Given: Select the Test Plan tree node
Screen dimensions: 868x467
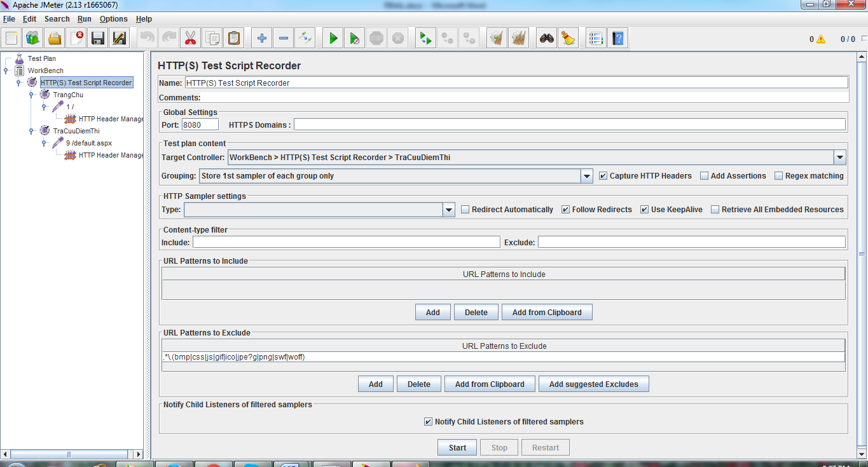Looking at the screenshot, I should pos(42,58).
